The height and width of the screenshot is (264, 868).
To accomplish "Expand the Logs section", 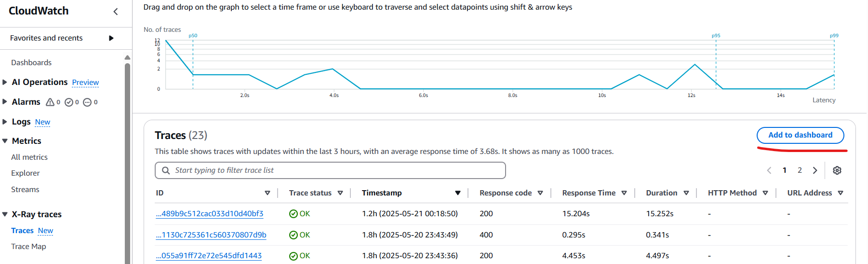I will [5, 122].
